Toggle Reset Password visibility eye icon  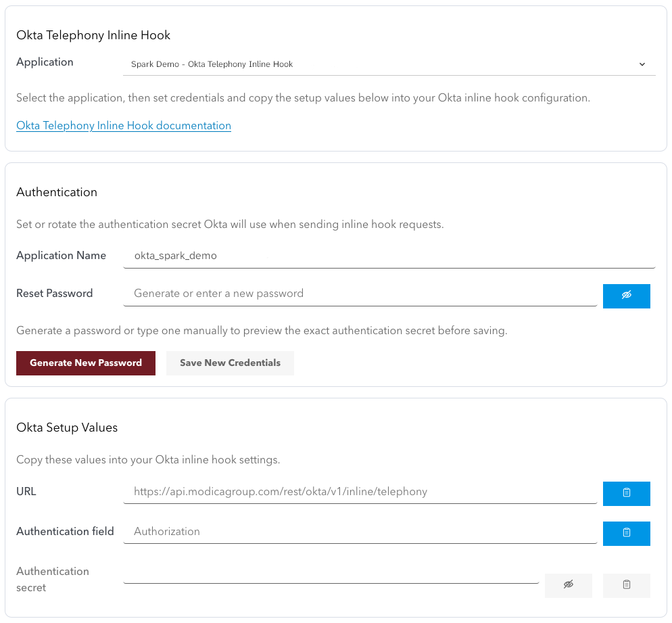click(626, 296)
